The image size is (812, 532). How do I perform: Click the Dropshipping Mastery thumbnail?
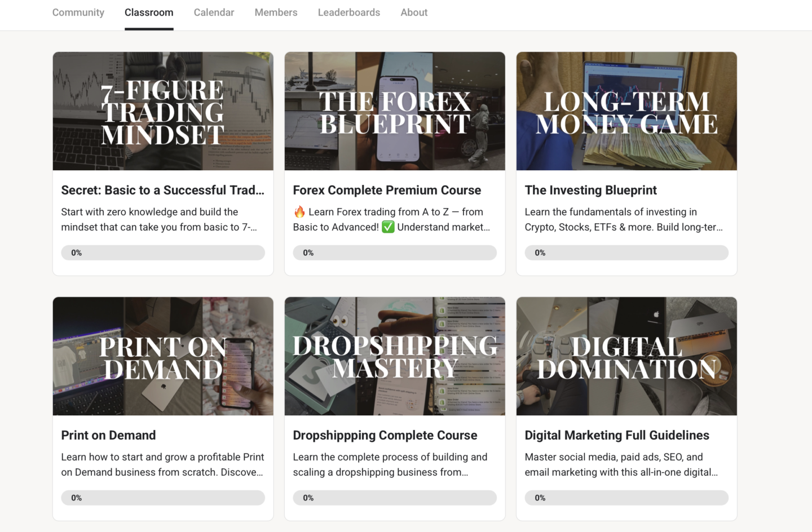395,356
